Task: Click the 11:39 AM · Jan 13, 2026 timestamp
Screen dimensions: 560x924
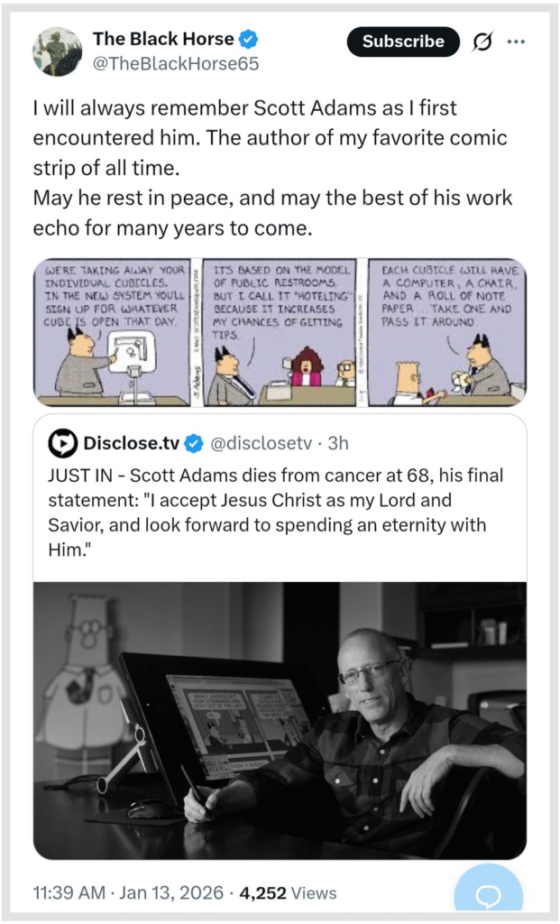Action: tap(127, 893)
